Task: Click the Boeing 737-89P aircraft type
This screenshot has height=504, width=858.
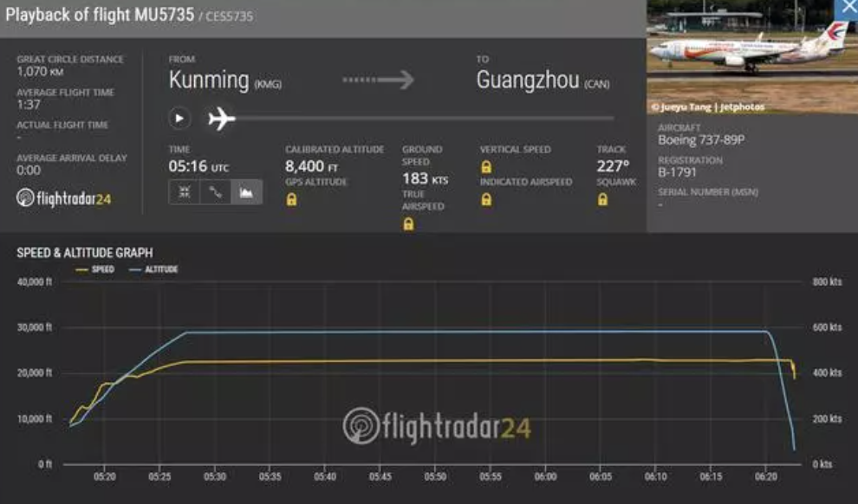Action: pos(701,140)
